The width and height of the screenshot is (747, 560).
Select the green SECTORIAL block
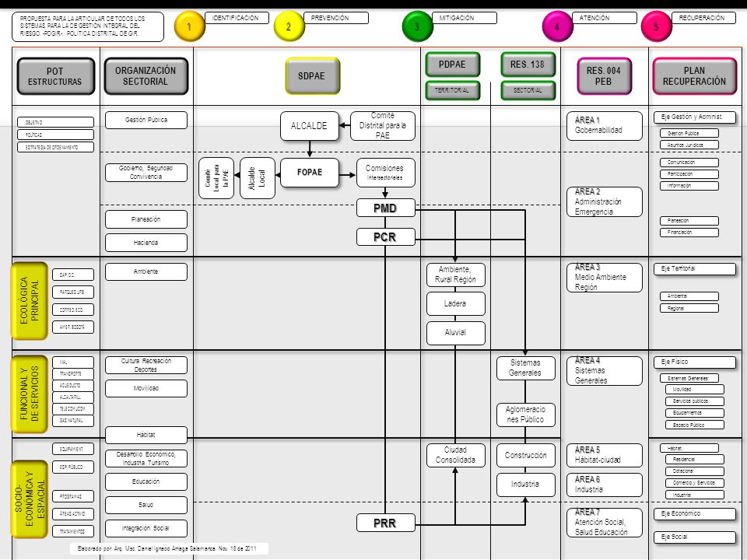pyautogui.click(x=528, y=90)
